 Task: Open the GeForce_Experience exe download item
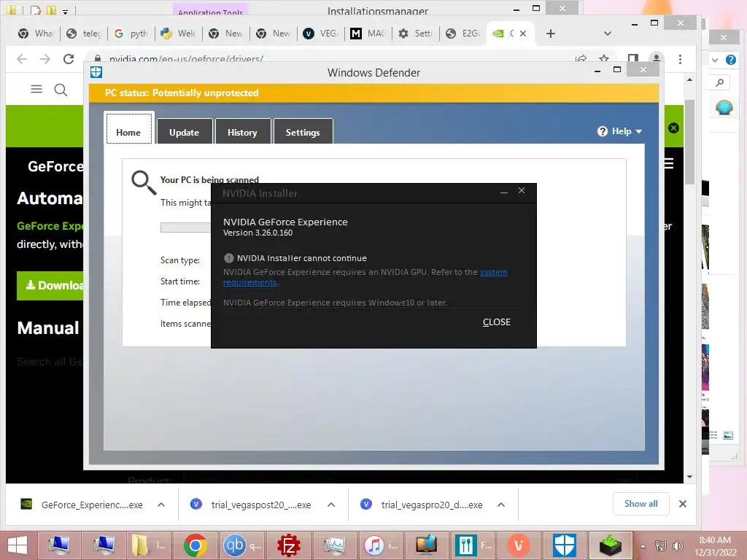coord(82,505)
